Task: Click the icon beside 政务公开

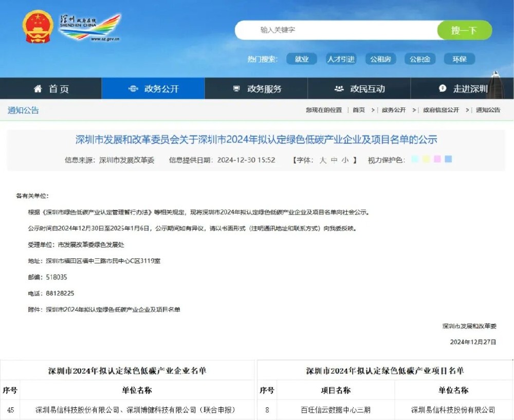Action: (x=133, y=89)
